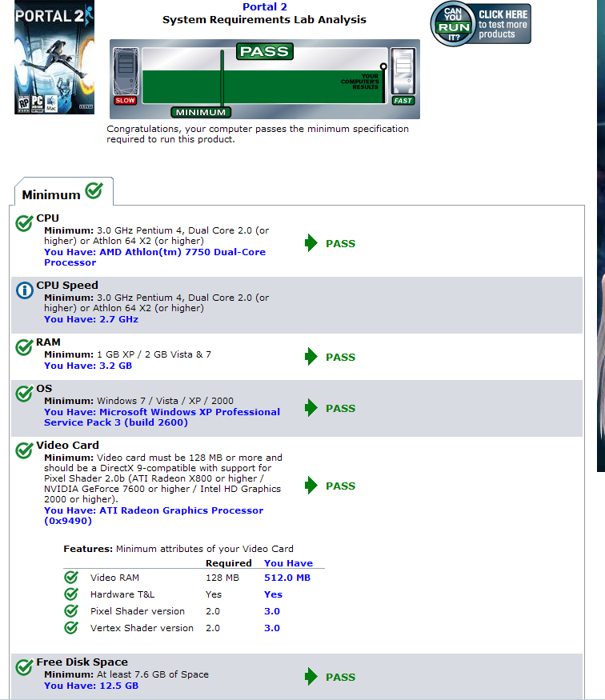
Task: Click the Free Disk Space PASS text
Action: [x=341, y=678]
